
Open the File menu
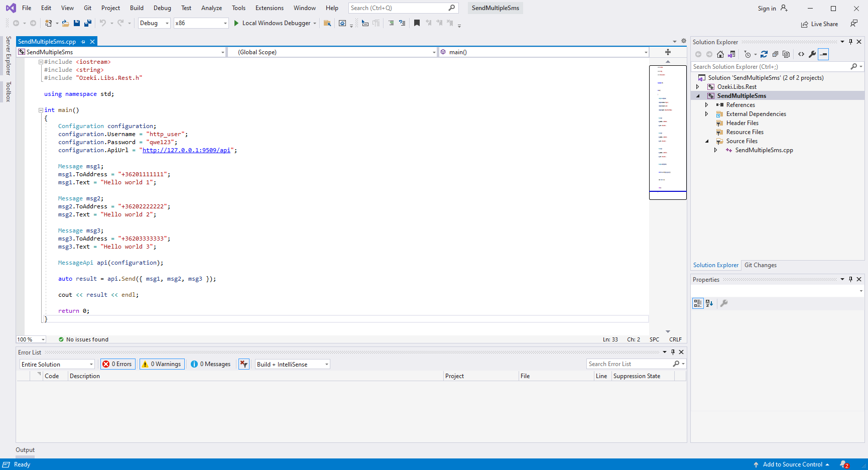27,8
